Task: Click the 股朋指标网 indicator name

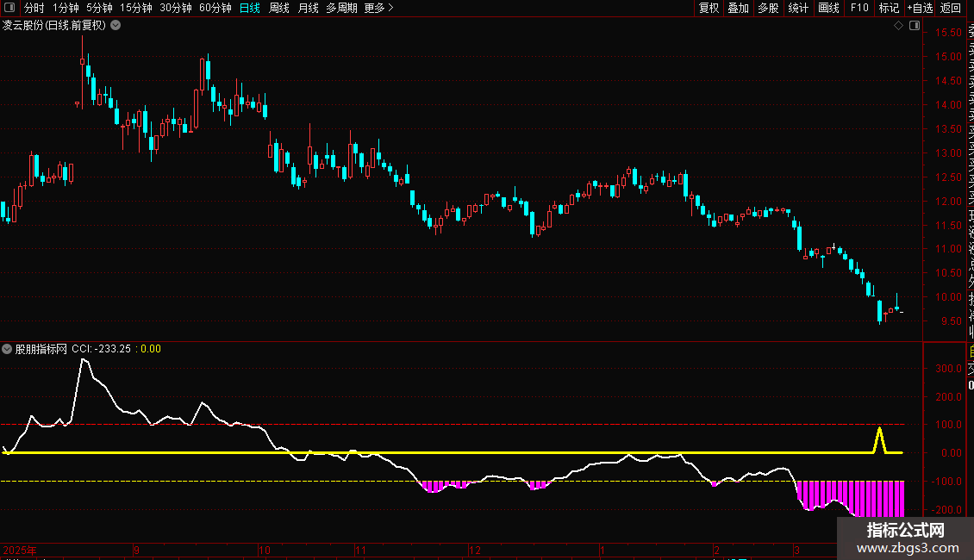Action: 41,349
